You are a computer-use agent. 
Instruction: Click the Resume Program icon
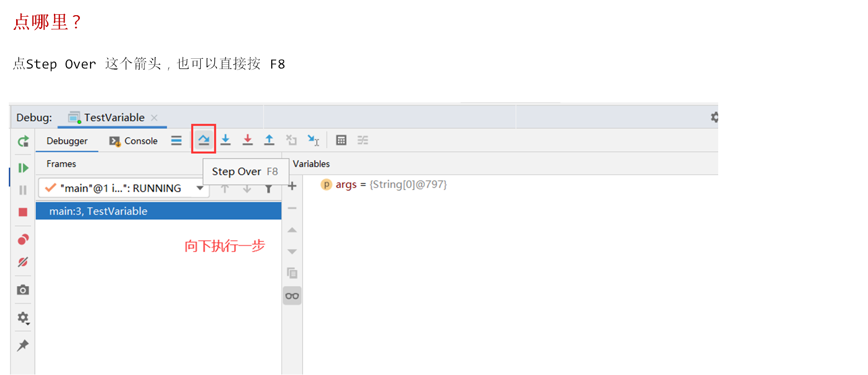point(23,168)
